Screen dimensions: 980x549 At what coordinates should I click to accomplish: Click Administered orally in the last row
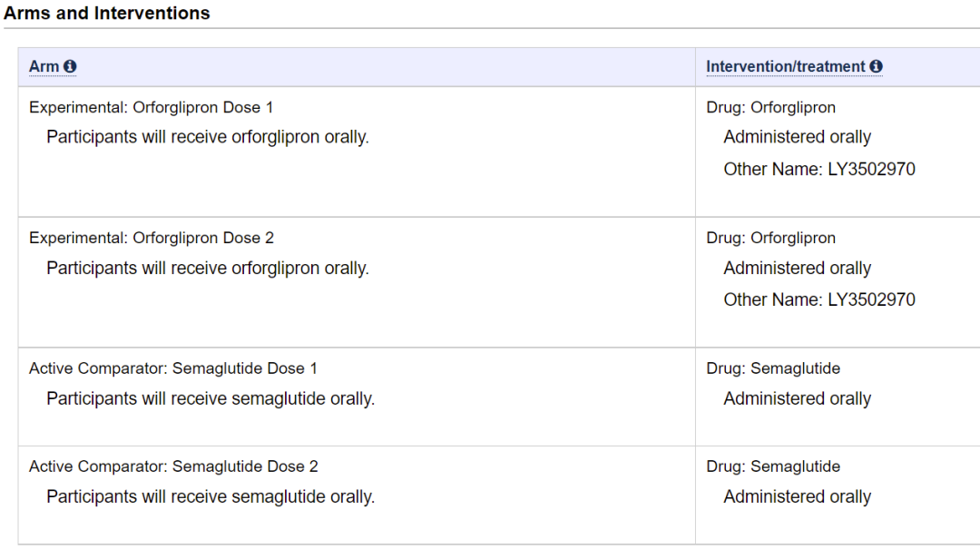(x=798, y=497)
